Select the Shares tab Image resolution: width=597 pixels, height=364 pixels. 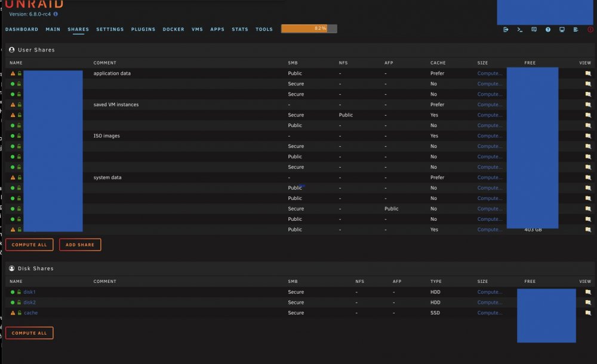click(78, 29)
